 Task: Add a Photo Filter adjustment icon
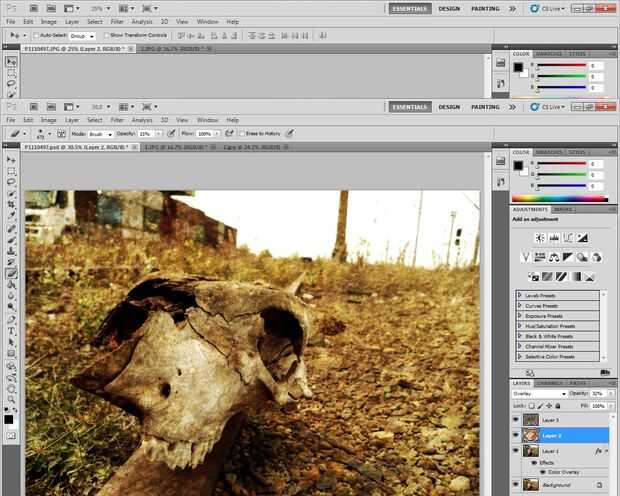[582, 257]
